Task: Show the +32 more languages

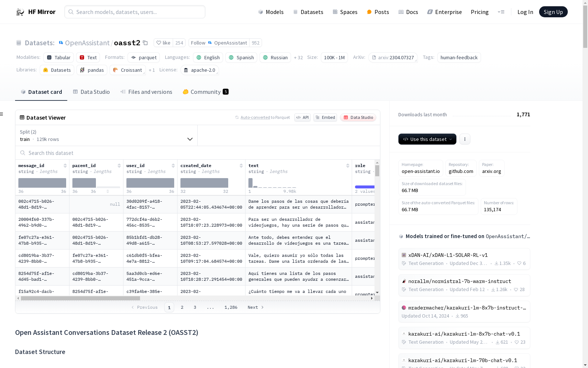Action: click(x=298, y=57)
